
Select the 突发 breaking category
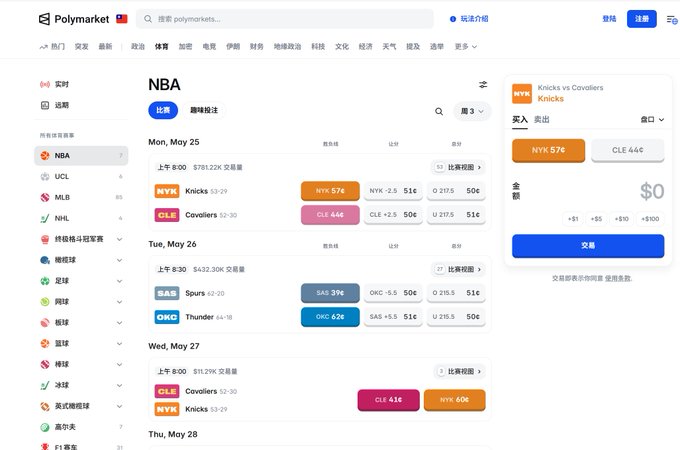tap(81, 46)
